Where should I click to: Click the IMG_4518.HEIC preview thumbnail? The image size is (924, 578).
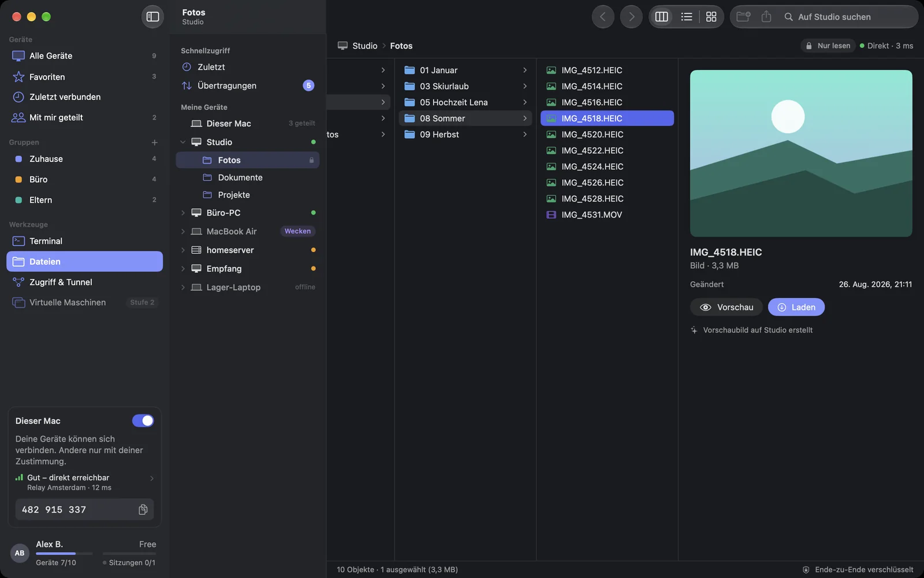[x=801, y=153]
